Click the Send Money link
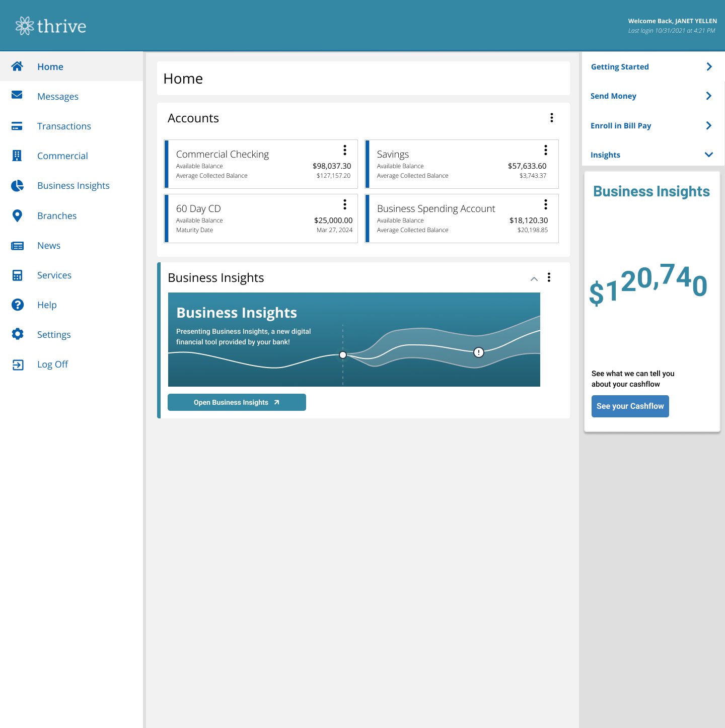This screenshot has height=728, width=725. point(613,96)
